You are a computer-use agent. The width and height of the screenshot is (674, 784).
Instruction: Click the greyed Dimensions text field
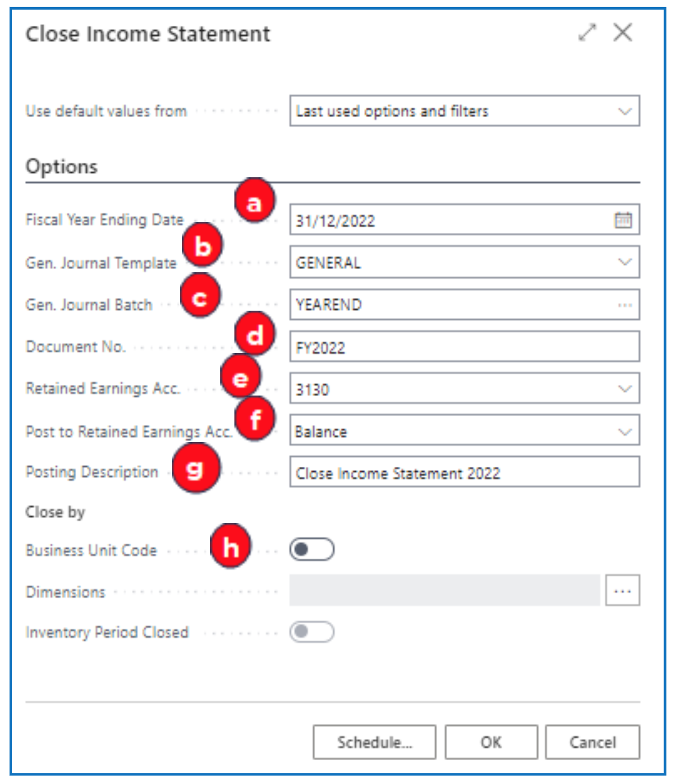click(x=444, y=591)
